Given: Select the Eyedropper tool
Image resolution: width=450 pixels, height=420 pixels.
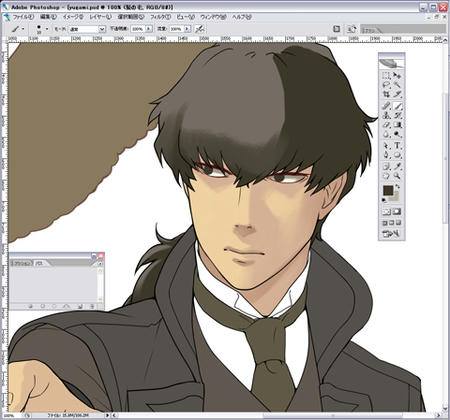Looking at the screenshot, I should (x=397, y=166).
